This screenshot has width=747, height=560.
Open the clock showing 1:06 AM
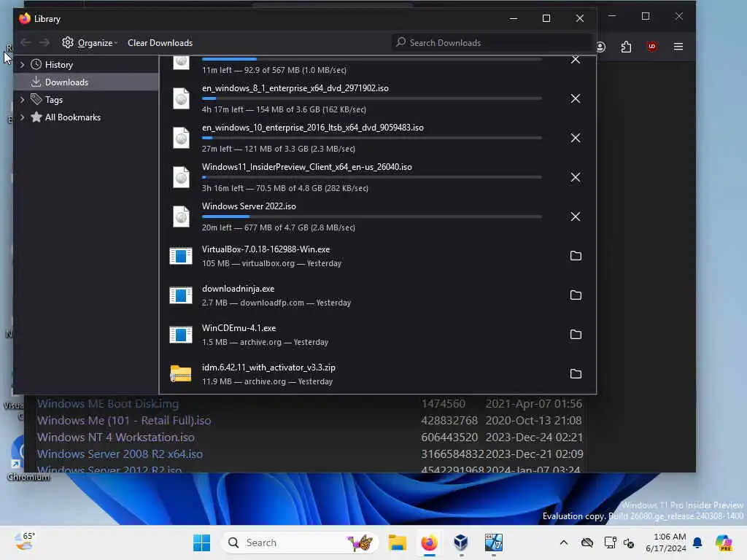665,542
